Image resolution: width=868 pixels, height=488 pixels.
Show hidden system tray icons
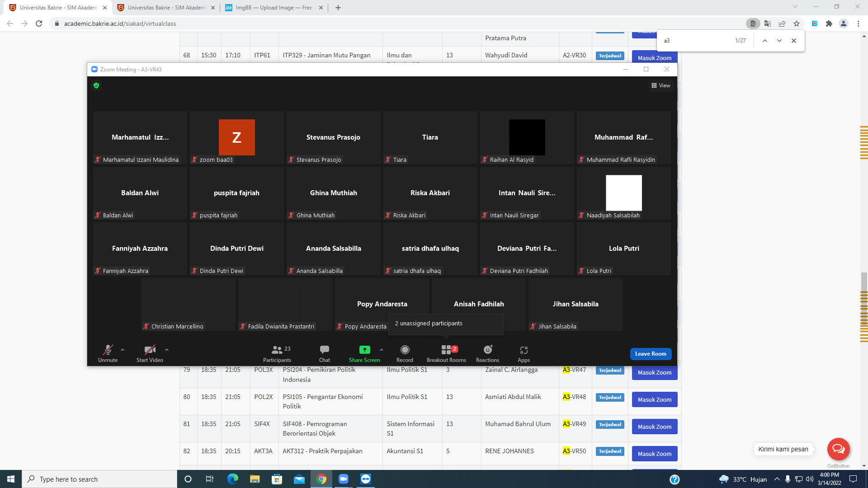tap(777, 479)
